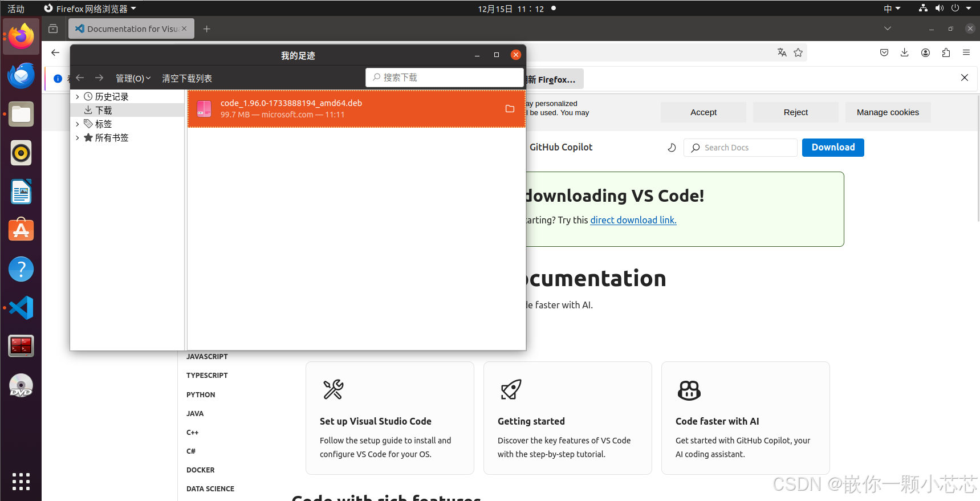The width and height of the screenshot is (980, 501).
Task: Expand the 所有书签 tree node
Action: pos(78,137)
